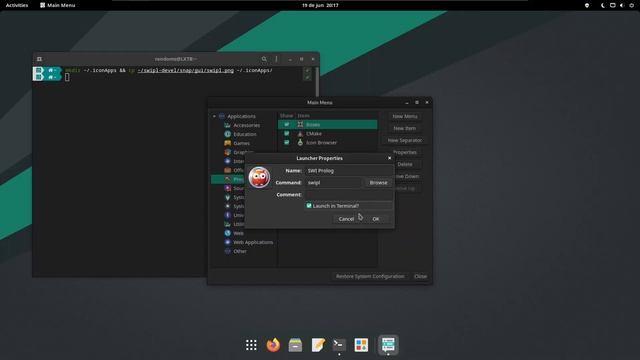Open the clock calendar in top bar
Screen dimensions: 640x360
coord(320,5)
